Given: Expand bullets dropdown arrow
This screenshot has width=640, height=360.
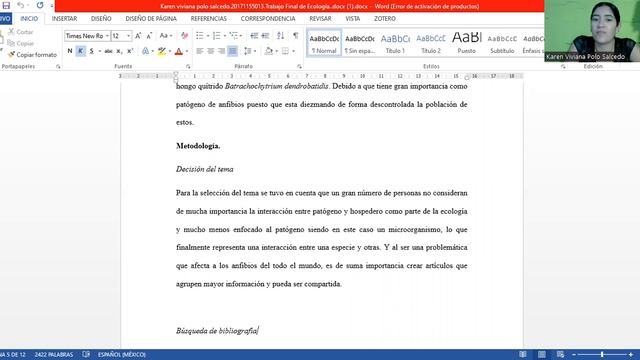Looking at the screenshot, I should [207, 36].
